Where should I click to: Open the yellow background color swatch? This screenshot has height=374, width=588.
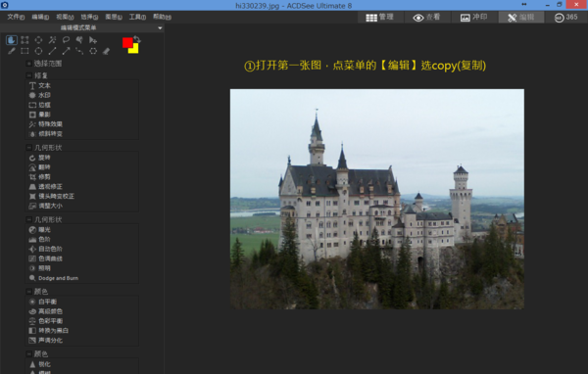pyautogui.click(x=134, y=50)
